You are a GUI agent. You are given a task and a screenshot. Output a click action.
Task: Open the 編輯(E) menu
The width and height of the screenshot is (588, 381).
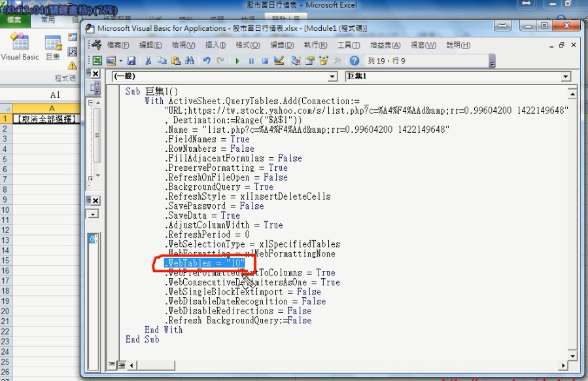(150, 45)
